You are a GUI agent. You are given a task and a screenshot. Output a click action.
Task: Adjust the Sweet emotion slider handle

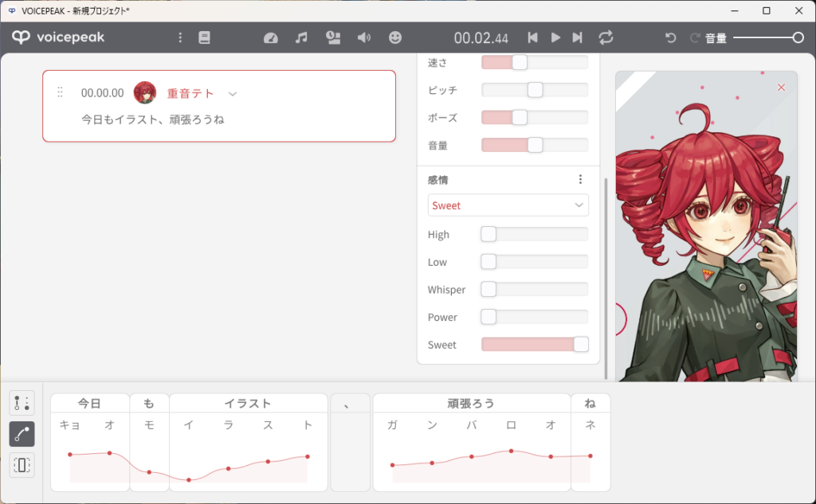581,344
